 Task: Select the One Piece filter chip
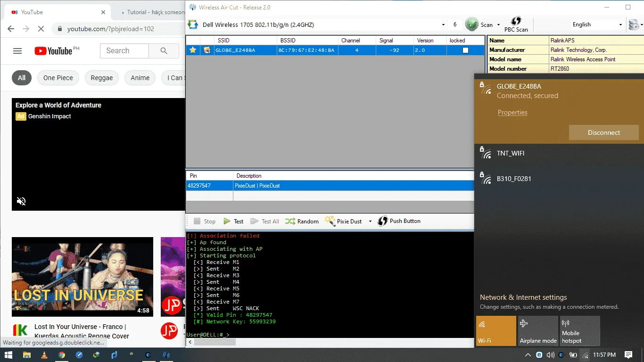coord(58,78)
